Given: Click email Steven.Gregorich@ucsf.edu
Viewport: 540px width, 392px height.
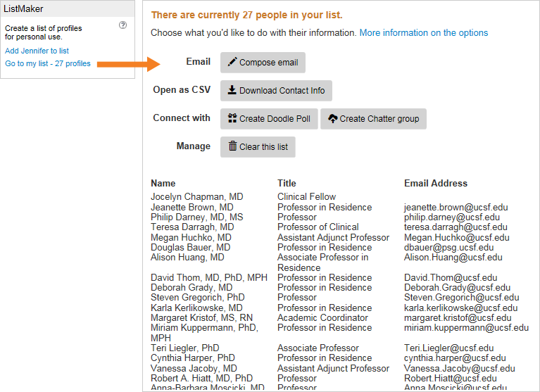Looking at the screenshot, I should pos(461,298).
